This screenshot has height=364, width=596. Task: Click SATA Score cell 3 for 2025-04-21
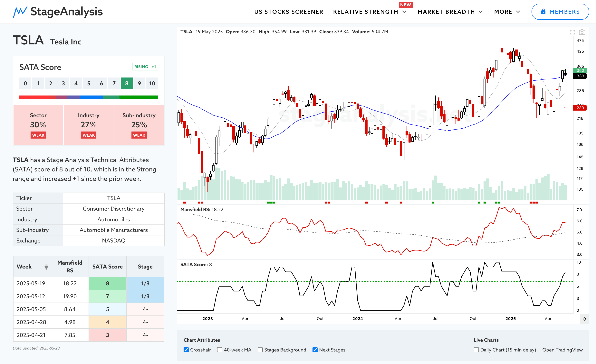click(108, 335)
